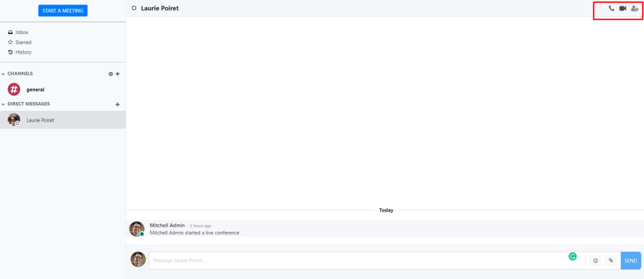644x279 pixels.
Task: Open message History
Action: (23, 52)
